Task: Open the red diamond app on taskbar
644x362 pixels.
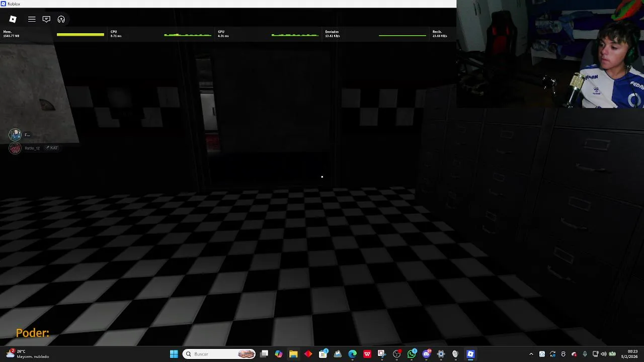Action: click(308, 354)
